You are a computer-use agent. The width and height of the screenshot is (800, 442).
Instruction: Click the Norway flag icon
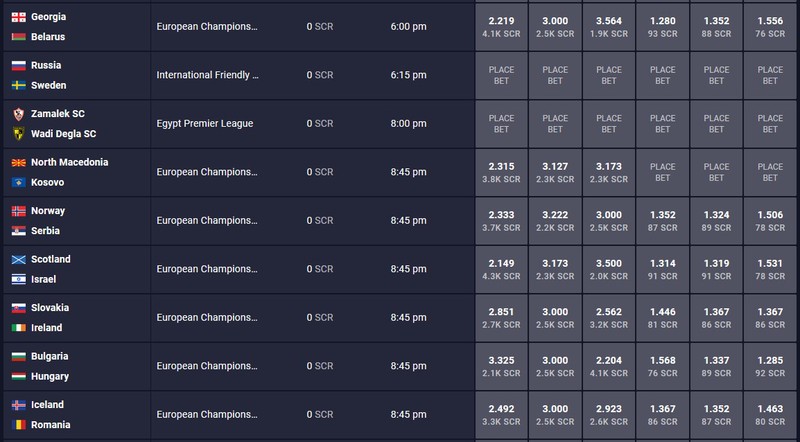(x=19, y=211)
